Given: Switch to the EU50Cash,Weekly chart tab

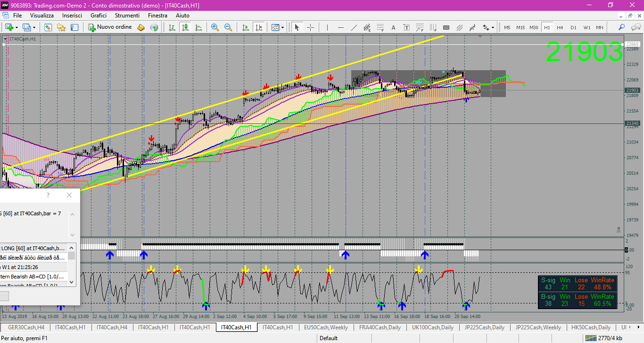Looking at the screenshot, I should (x=326, y=327).
